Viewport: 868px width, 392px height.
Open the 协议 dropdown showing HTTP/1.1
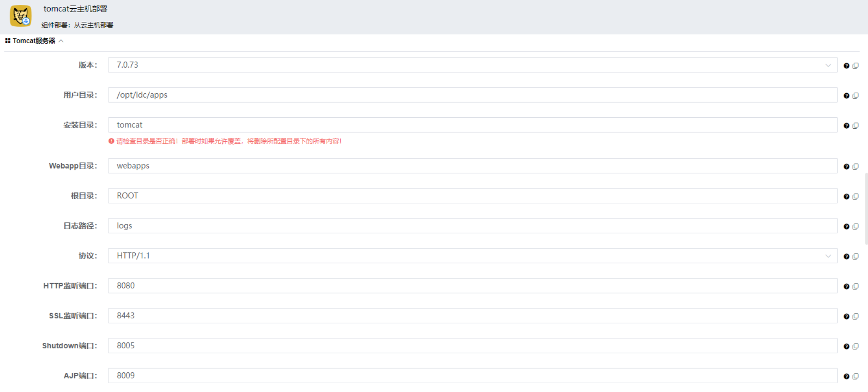473,256
